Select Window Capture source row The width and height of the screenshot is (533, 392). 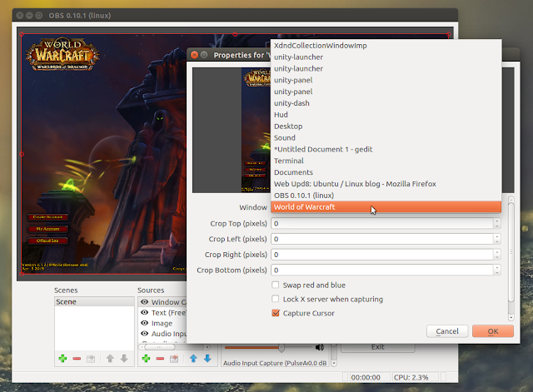pyautogui.click(x=162, y=301)
